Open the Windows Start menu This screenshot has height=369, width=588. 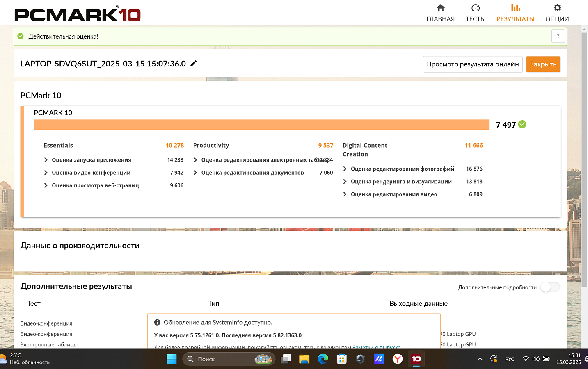tap(172, 359)
